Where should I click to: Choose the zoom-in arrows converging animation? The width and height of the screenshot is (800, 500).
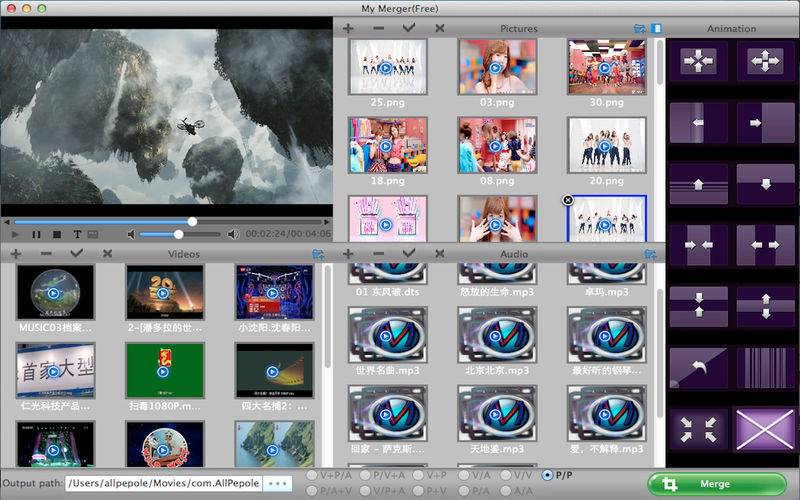(698, 61)
